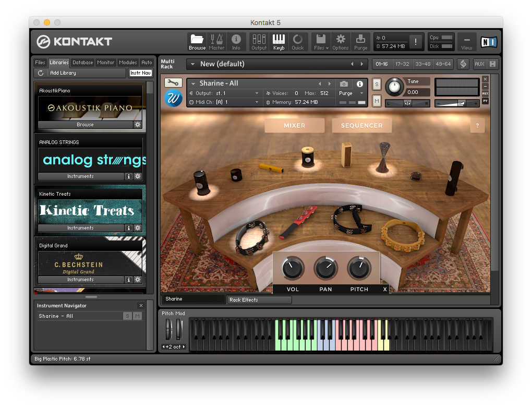Viewport: 532px width, 407px height.
Task: Close the Instrument Navigator pane
Action: 141,305
